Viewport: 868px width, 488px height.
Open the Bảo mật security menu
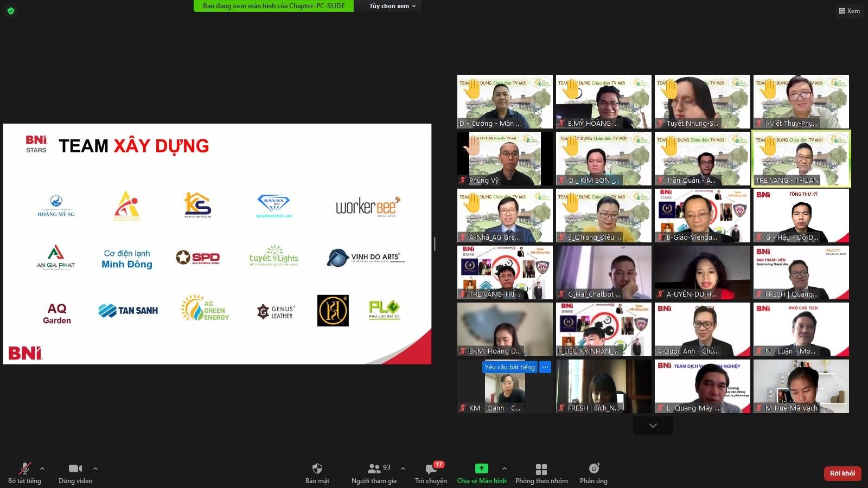point(317,473)
